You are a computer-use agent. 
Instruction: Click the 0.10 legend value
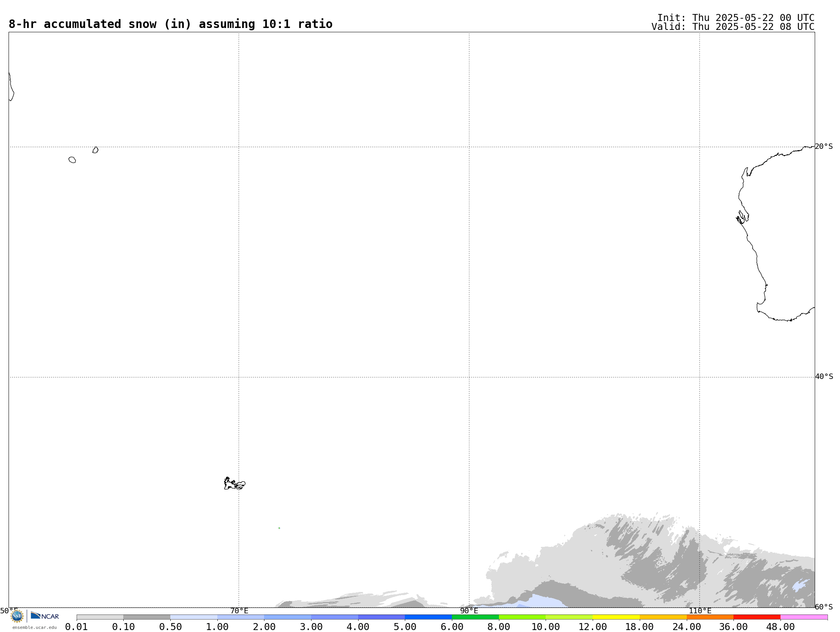pyautogui.click(x=124, y=627)
